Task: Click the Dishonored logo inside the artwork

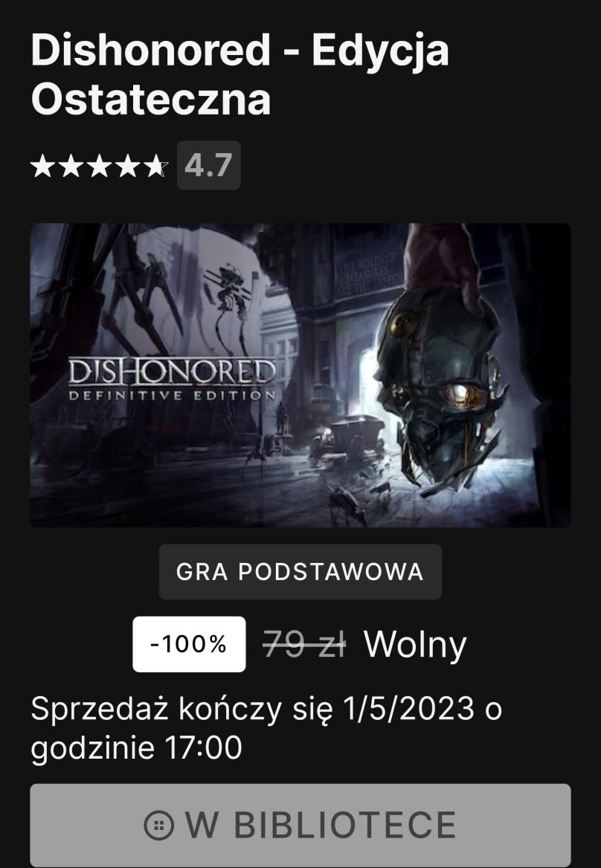Action: (172, 379)
